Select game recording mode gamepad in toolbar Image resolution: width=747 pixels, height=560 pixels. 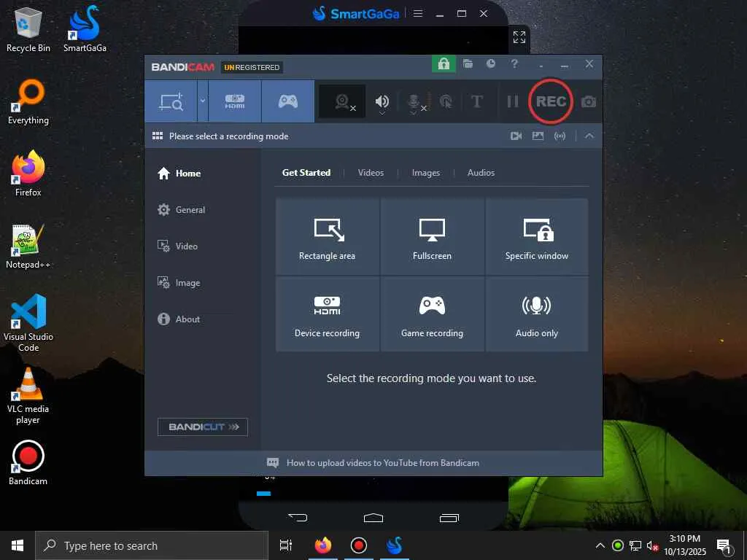point(287,101)
